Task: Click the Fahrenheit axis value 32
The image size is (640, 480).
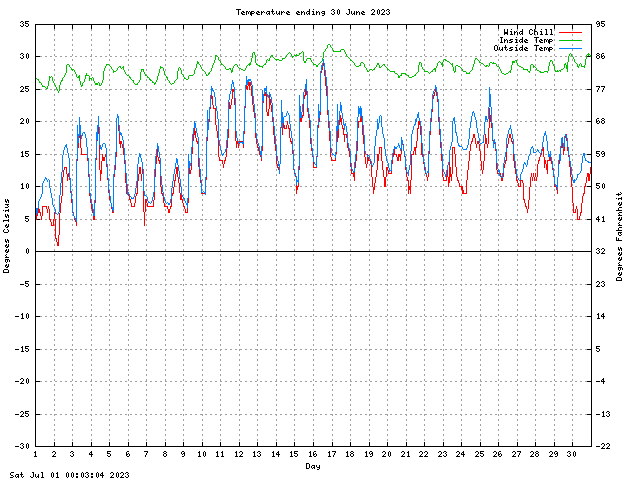Action: [600, 251]
